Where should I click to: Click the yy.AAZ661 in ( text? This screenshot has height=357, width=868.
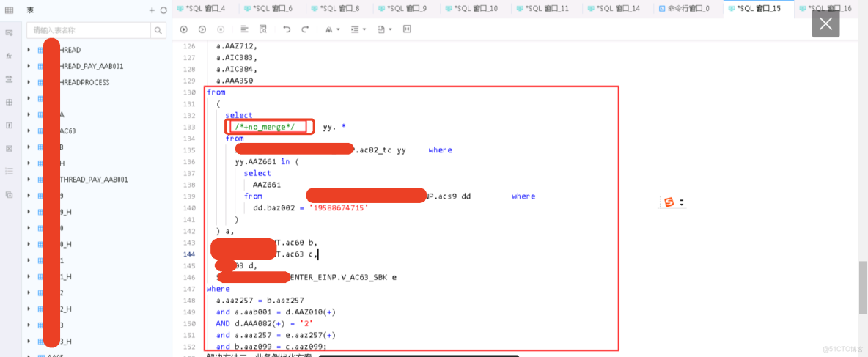pyautogui.click(x=267, y=161)
